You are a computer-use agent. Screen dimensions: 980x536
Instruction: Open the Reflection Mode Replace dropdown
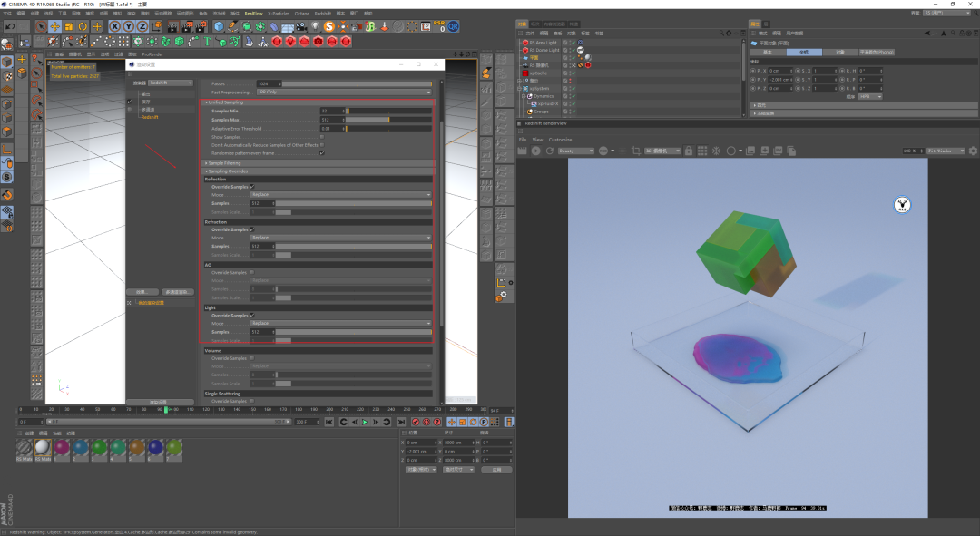point(340,195)
